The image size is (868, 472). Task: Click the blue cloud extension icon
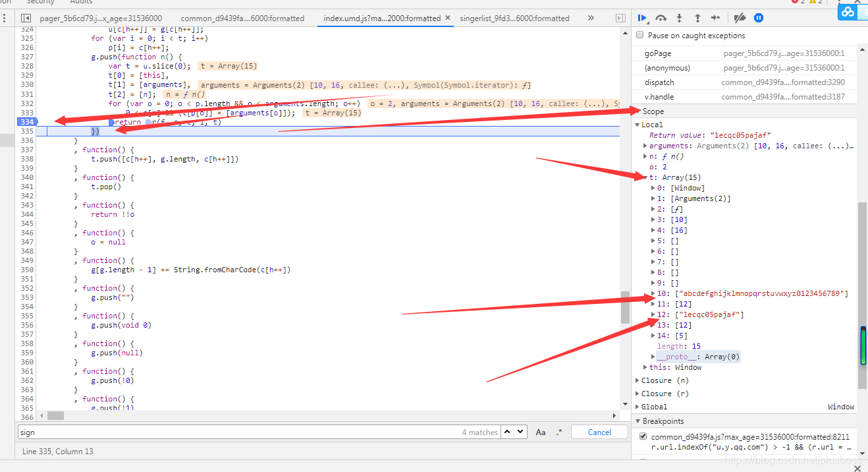[849, 11]
